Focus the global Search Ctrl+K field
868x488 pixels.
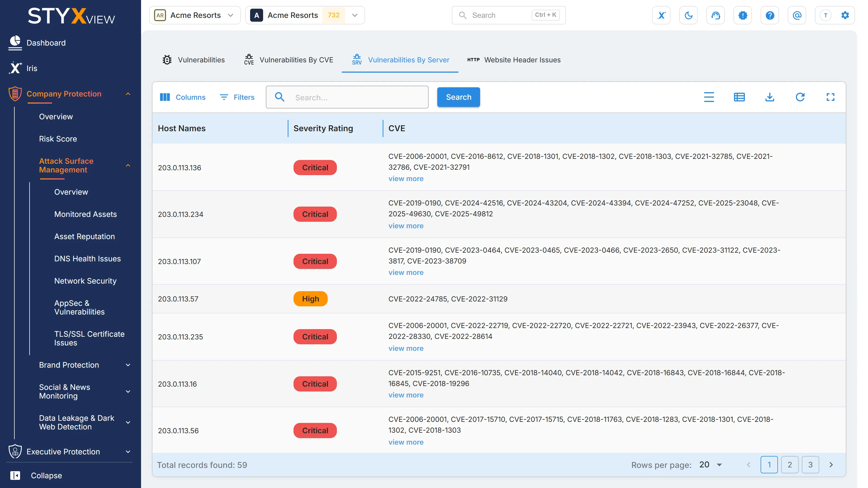pyautogui.click(x=509, y=15)
